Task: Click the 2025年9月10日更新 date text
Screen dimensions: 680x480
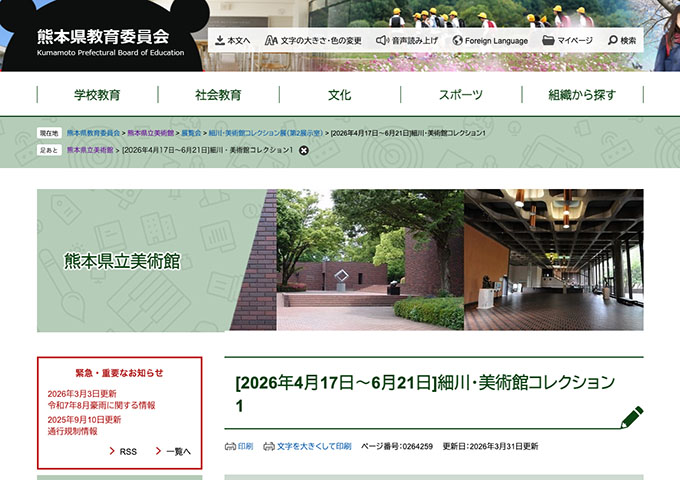Action: [x=84, y=420]
